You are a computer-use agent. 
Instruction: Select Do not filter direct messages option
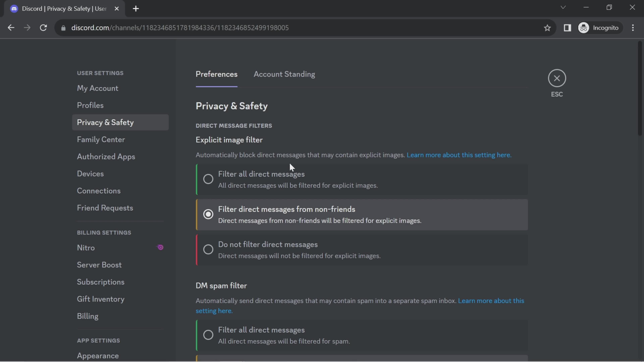[x=208, y=249]
